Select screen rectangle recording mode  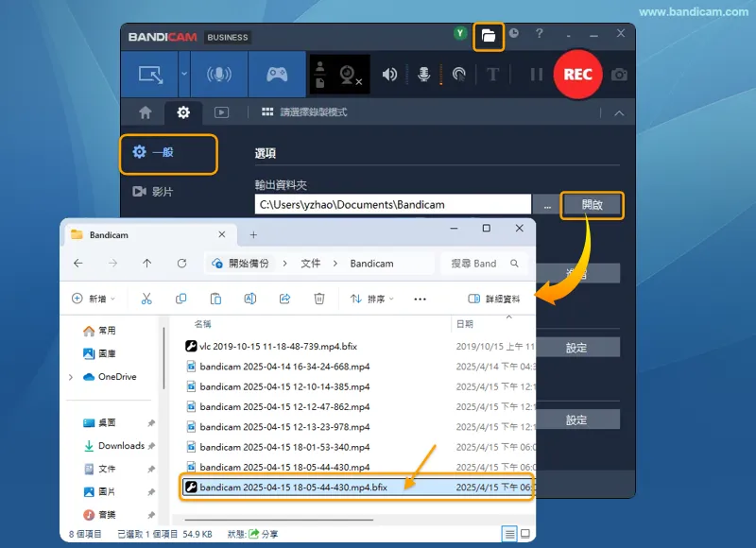click(150, 75)
